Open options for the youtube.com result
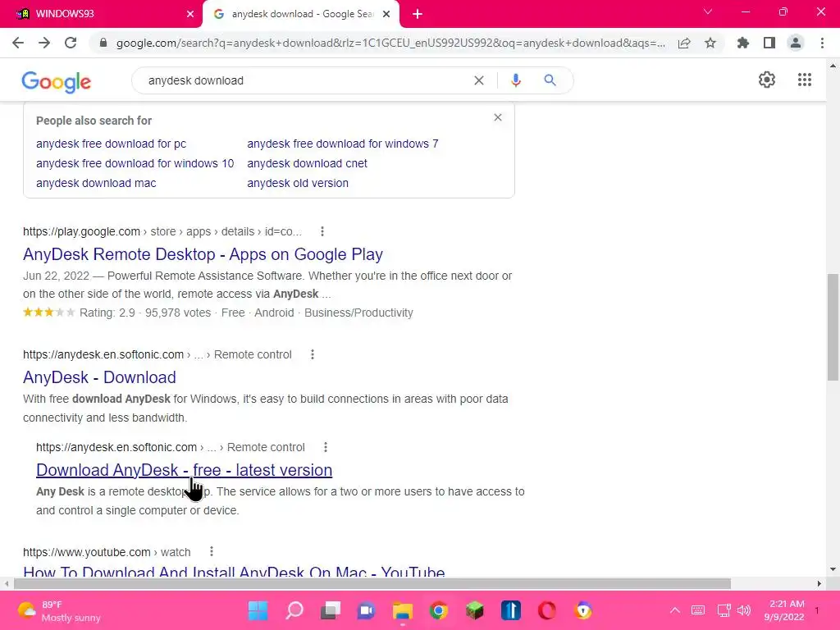The width and height of the screenshot is (840, 630). (x=212, y=552)
